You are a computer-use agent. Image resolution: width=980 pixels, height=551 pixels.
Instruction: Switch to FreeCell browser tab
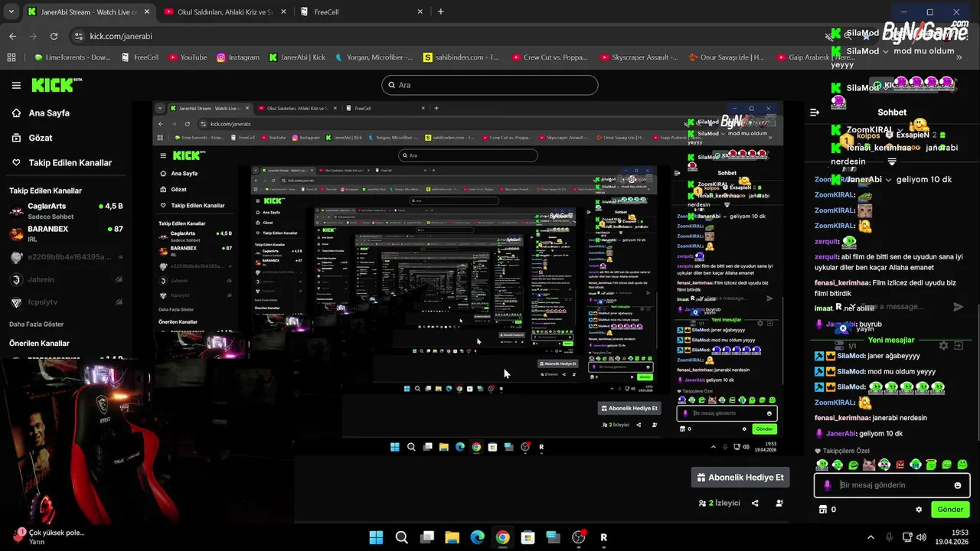coord(360,12)
